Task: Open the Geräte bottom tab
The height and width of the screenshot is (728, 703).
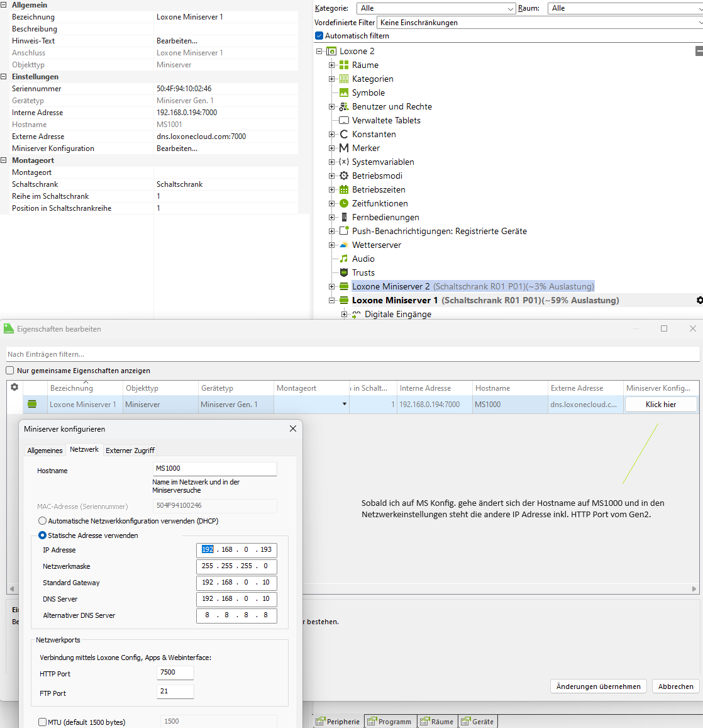Action: (477, 722)
